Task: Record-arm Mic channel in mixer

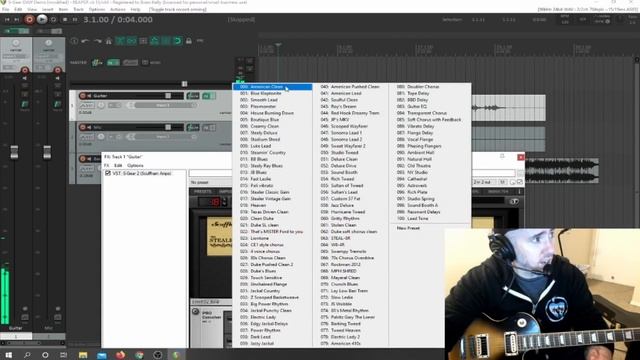Action: point(58,70)
